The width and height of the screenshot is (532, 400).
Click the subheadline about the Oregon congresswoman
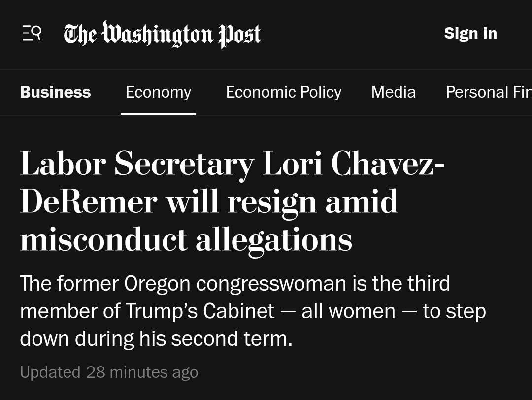pos(253,311)
